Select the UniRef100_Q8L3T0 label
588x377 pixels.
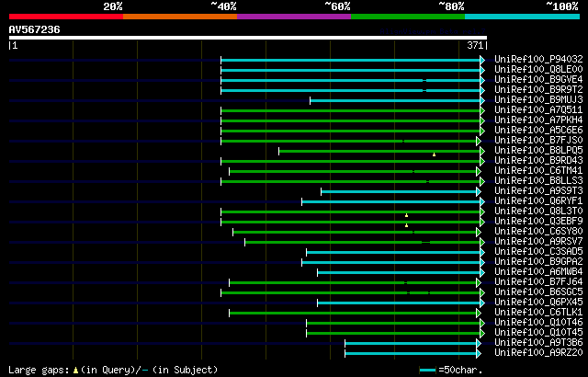tap(538, 211)
